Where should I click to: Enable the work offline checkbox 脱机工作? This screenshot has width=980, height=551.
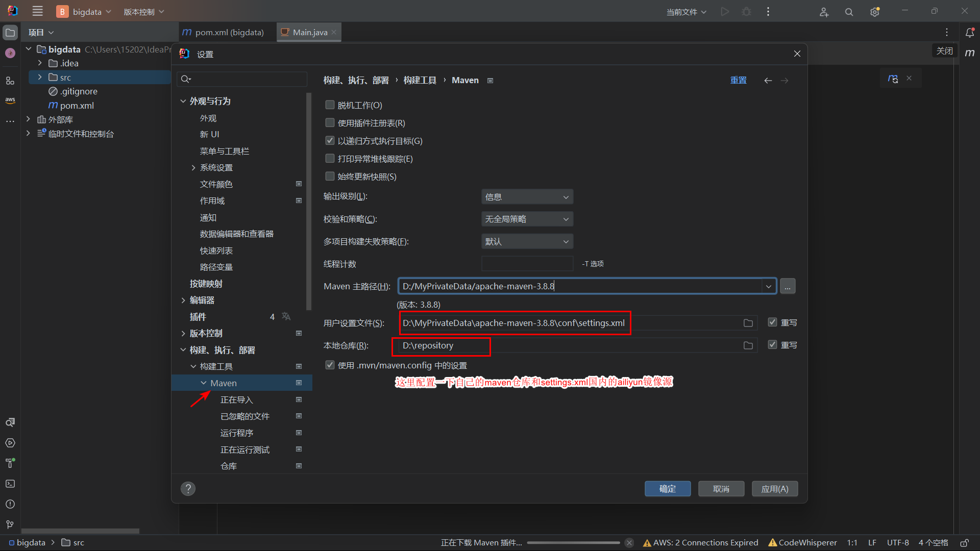point(330,105)
